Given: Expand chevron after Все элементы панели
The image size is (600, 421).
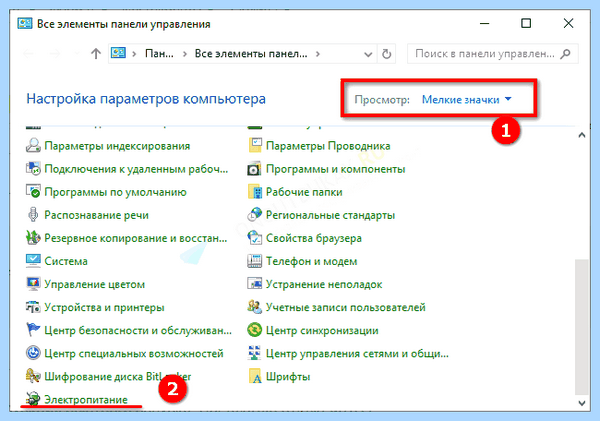Looking at the screenshot, I should click(x=318, y=54).
